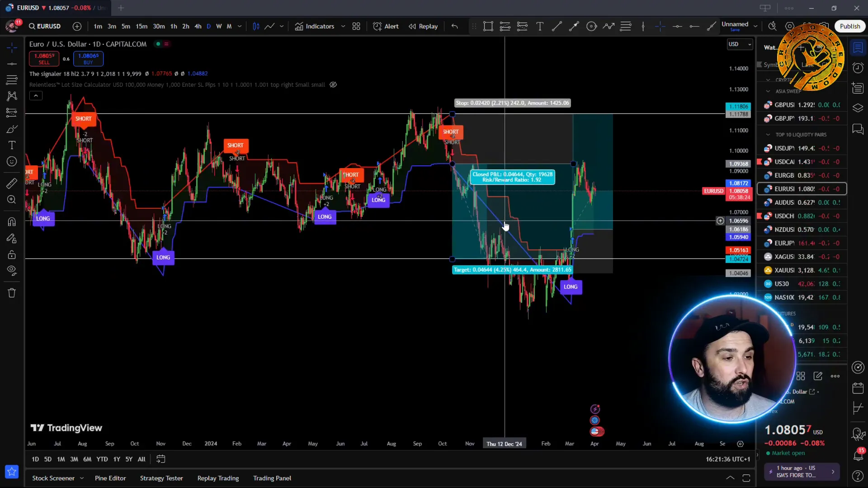Open the Strategy Tester tab
Viewport: 868px width, 488px height.
click(x=161, y=478)
